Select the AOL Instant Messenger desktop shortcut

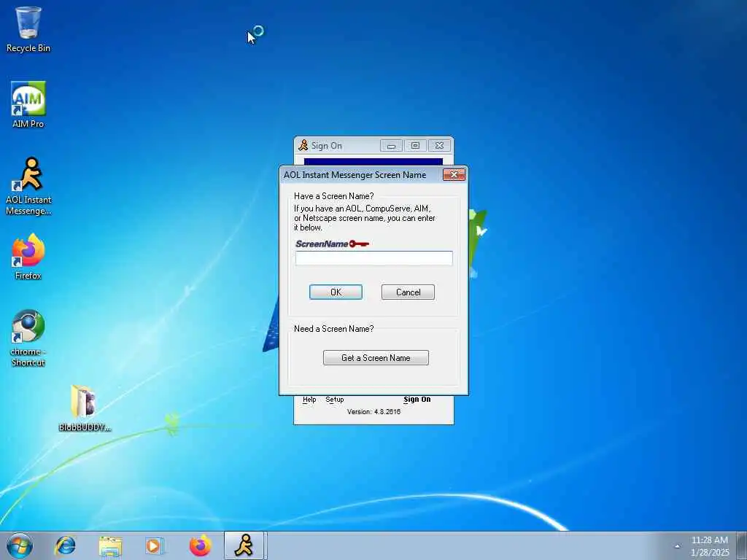[x=28, y=186]
